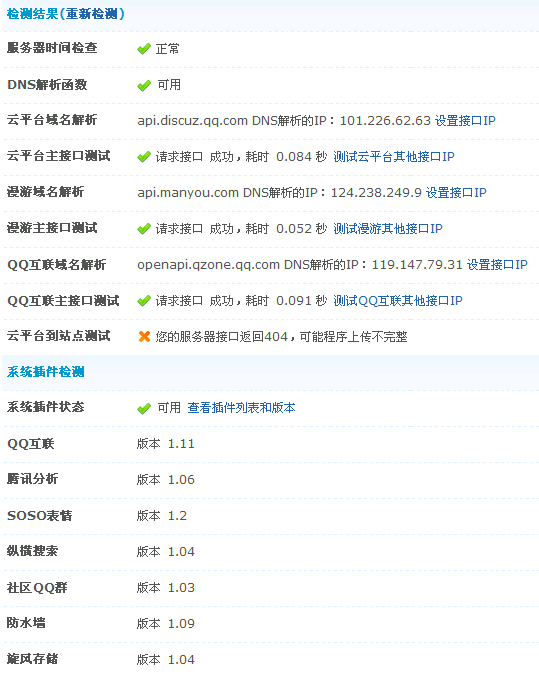Click the 云平台到站点测试 row label
The width and height of the screenshot is (539, 692).
pos(58,336)
